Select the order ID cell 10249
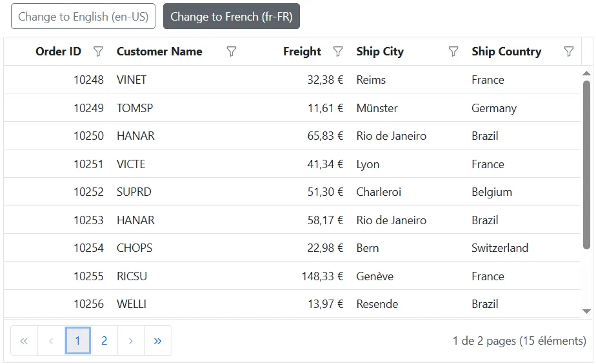This screenshot has height=364, width=596. coord(88,108)
